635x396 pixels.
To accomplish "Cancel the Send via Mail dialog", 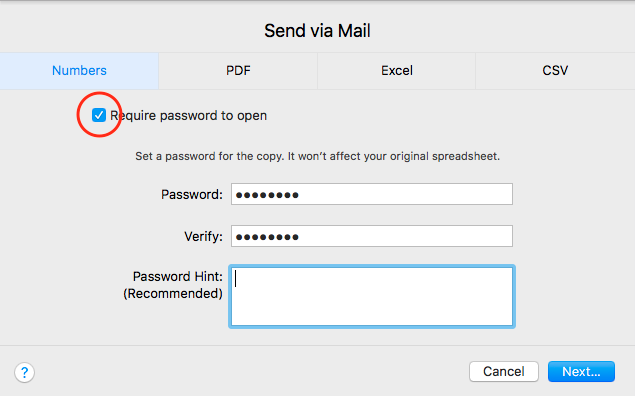I will tap(504, 371).
